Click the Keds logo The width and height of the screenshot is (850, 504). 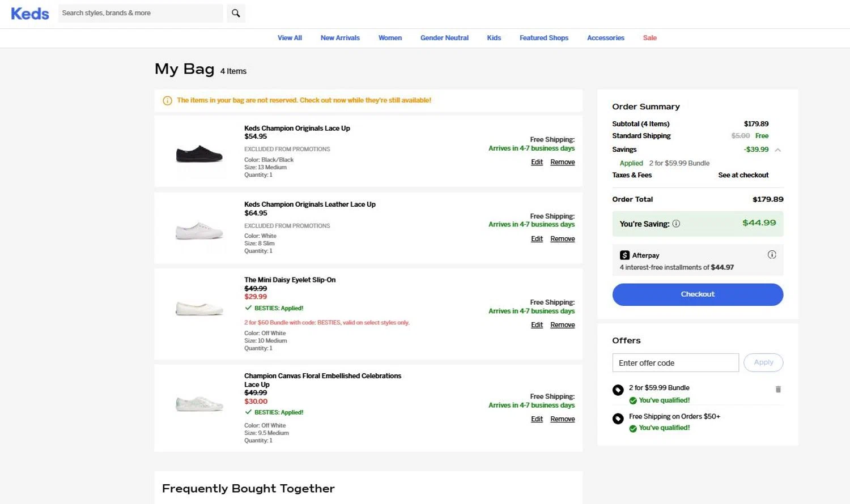[30, 14]
